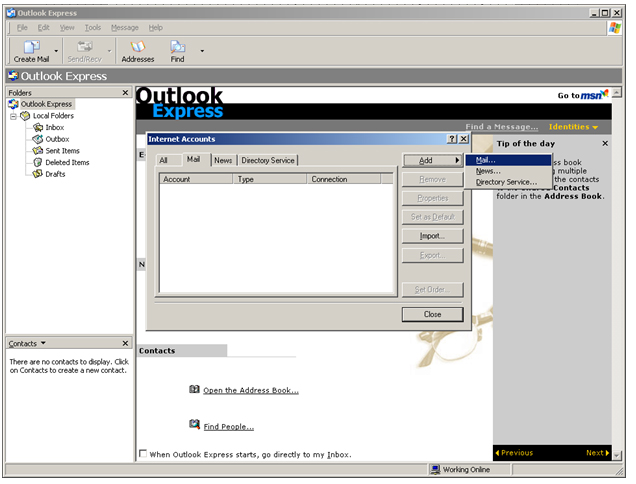Click the Add button in Internet Accounts

432,161
